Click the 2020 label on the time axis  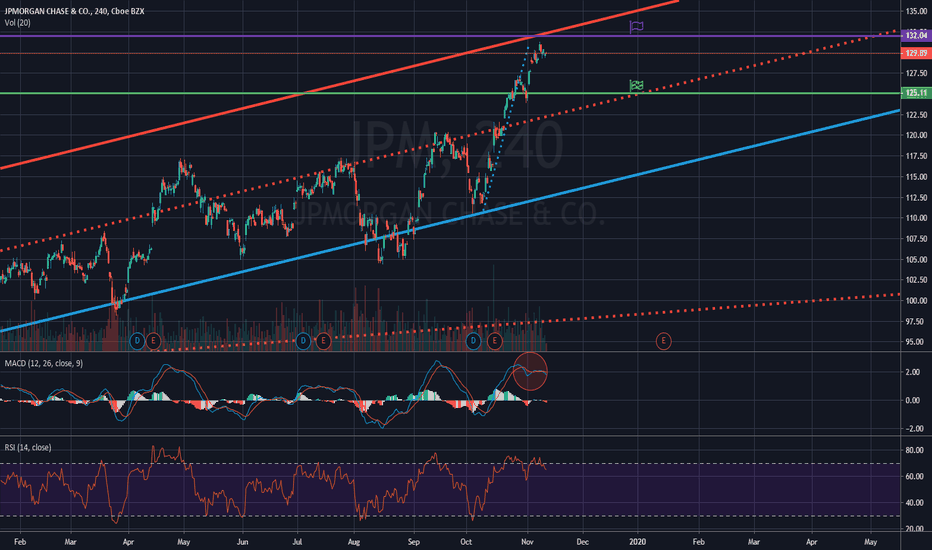point(637,542)
